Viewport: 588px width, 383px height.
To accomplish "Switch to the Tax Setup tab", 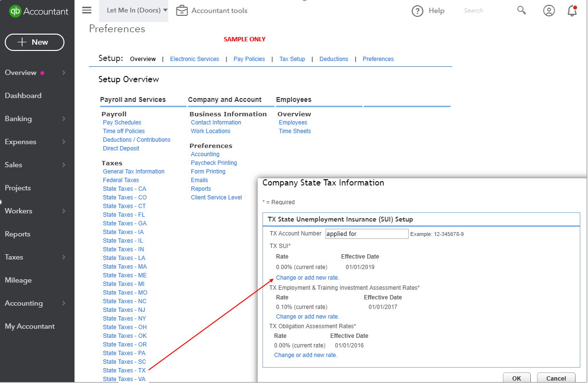I will [x=292, y=59].
